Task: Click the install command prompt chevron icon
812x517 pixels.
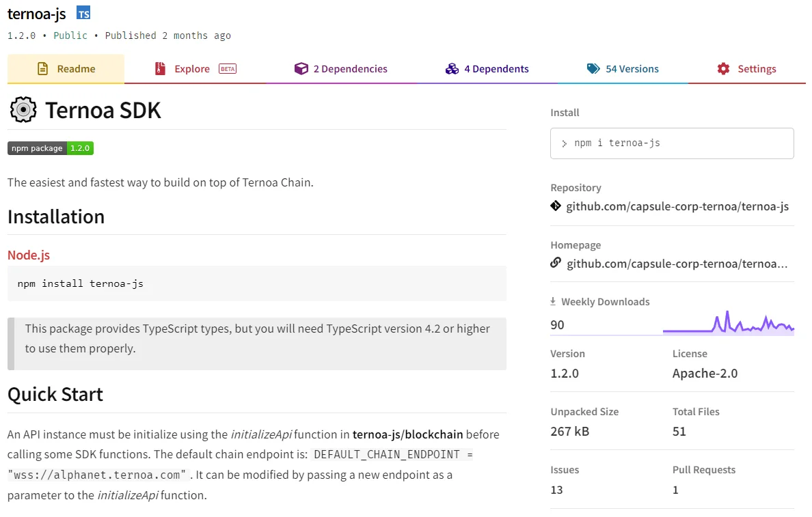Action: tap(564, 144)
